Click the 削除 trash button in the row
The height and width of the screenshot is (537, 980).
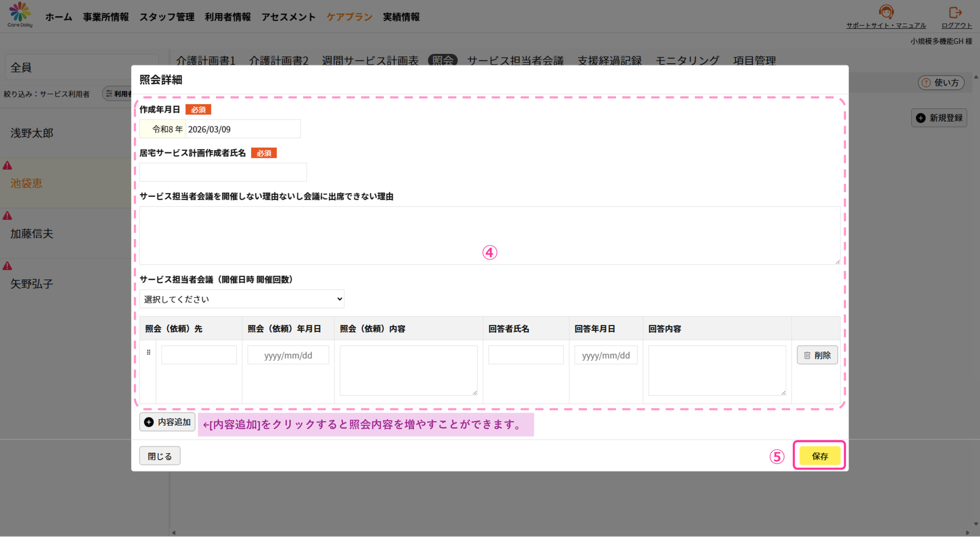point(817,355)
